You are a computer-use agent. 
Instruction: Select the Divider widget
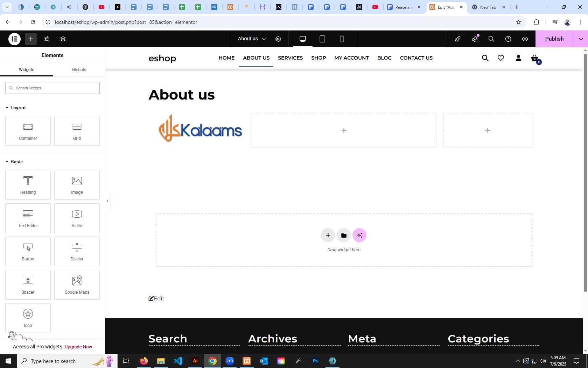pos(77,251)
